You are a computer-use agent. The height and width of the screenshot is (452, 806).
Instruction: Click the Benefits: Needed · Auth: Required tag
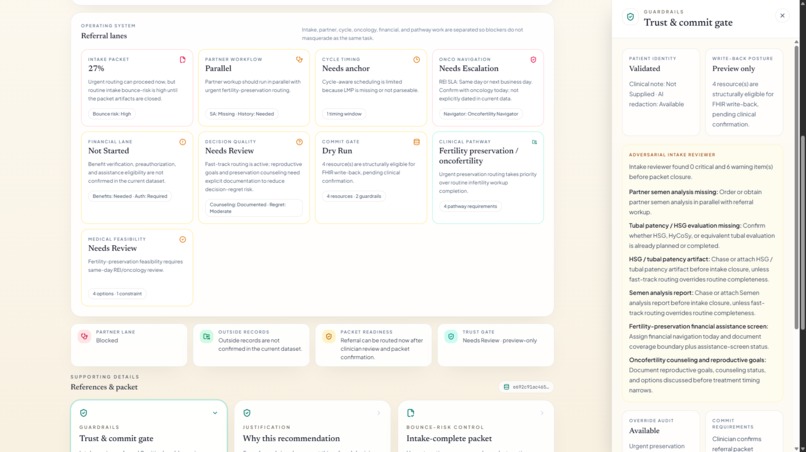pos(130,196)
